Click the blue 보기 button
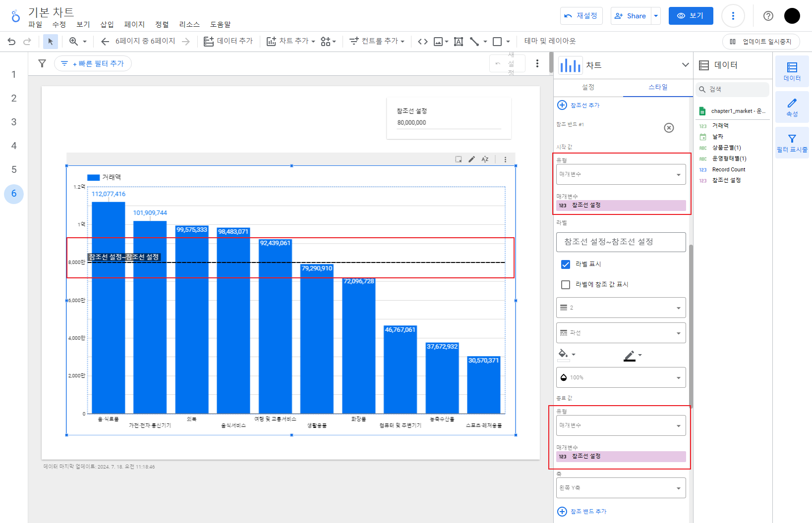Image resolution: width=812 pixels, height=523 pixels. point(691,16)
